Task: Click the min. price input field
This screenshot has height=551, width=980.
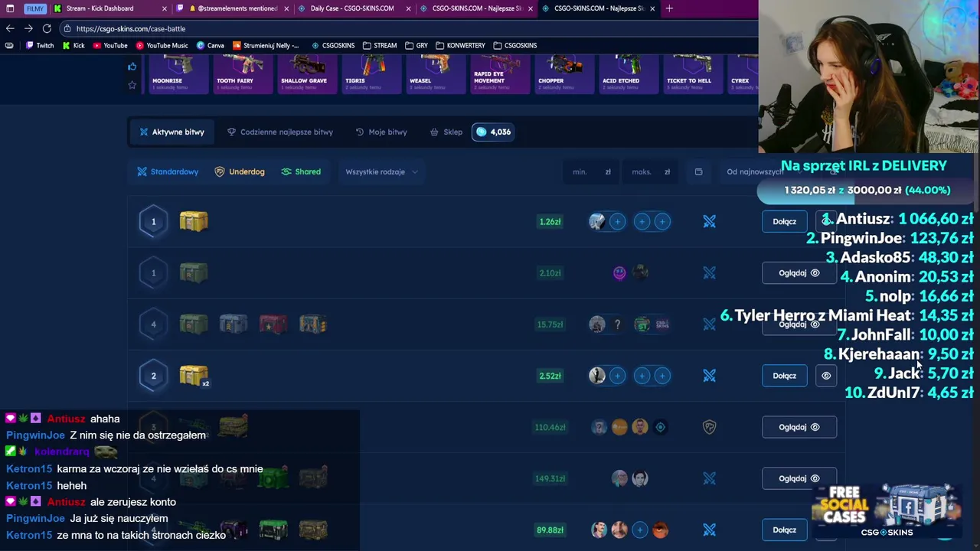Action: click(591, 171)
